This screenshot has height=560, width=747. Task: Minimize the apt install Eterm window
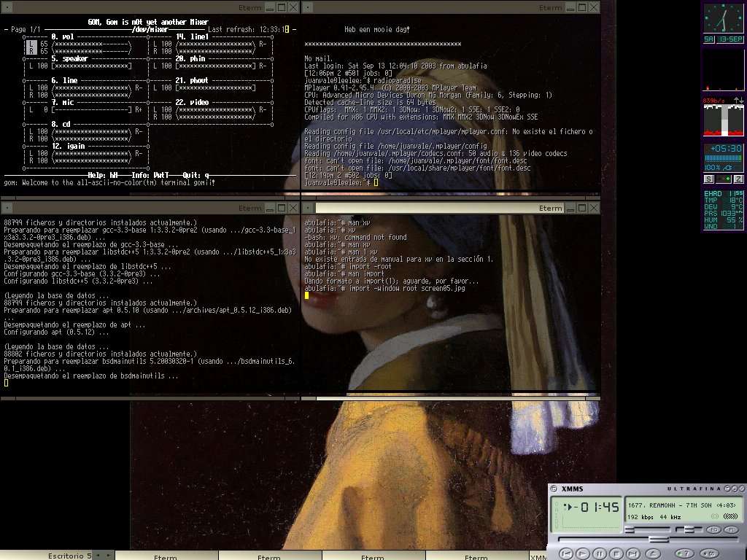click(x=270, y=208)
